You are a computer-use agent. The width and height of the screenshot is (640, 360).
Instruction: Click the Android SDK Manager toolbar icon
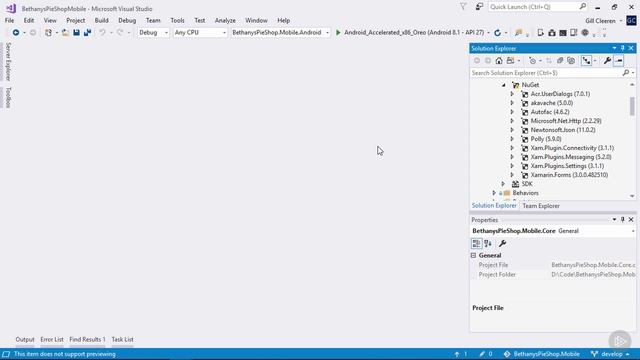pos(552,32)
